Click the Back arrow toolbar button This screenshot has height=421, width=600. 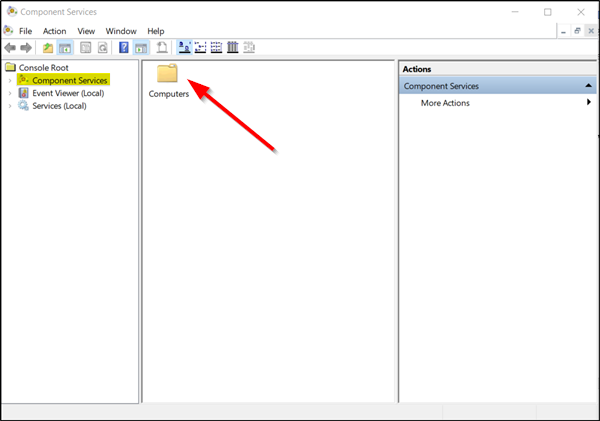10,48
